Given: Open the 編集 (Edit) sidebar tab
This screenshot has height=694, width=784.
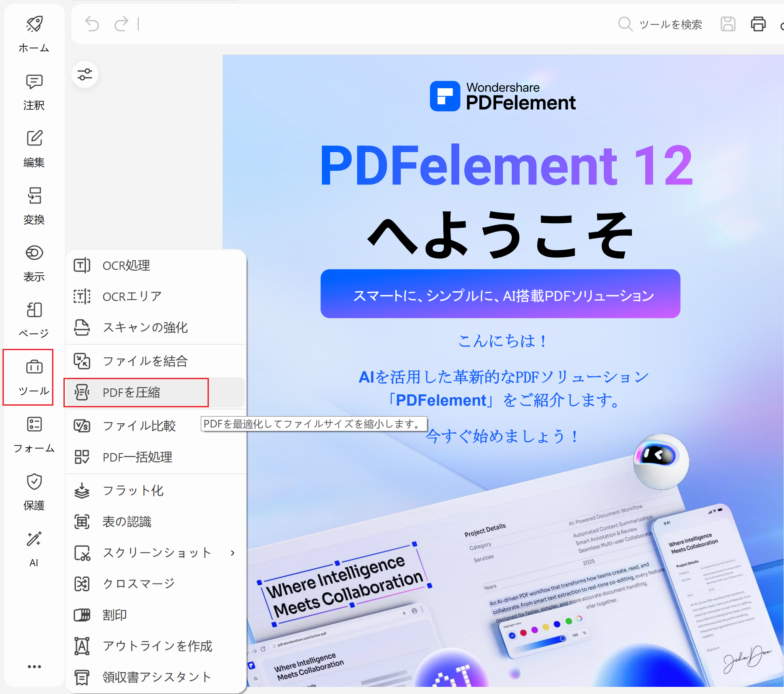Looking at the screenshot, I should (x=34, y=149).
